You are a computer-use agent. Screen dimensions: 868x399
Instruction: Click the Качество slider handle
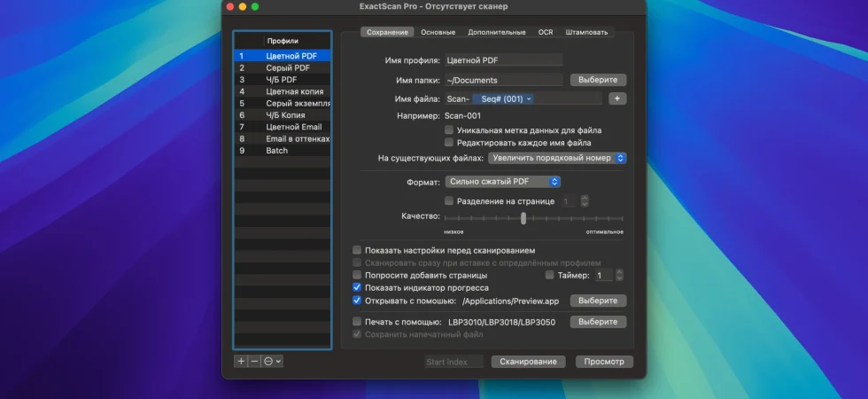pos(523,218)
